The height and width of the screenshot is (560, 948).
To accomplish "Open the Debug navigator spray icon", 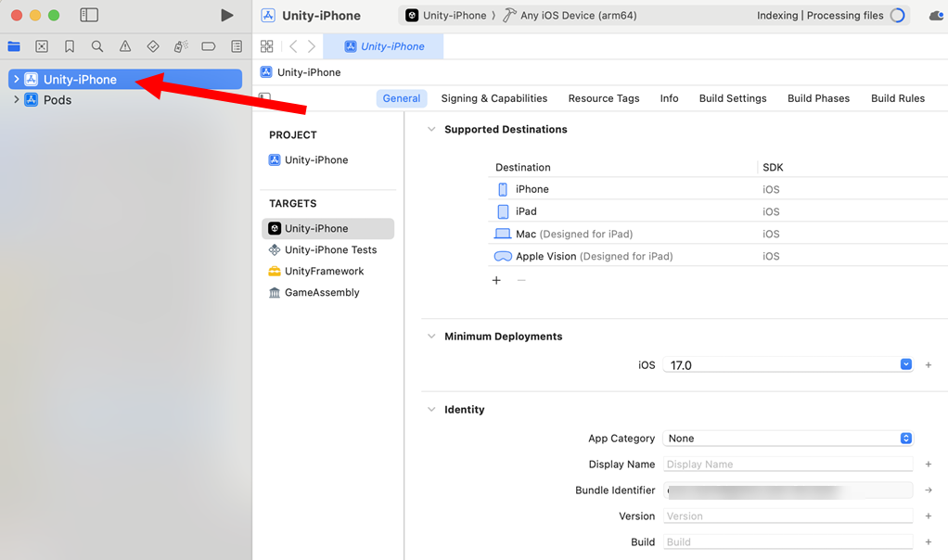I will pyautogui.click(x=181, y=46).
